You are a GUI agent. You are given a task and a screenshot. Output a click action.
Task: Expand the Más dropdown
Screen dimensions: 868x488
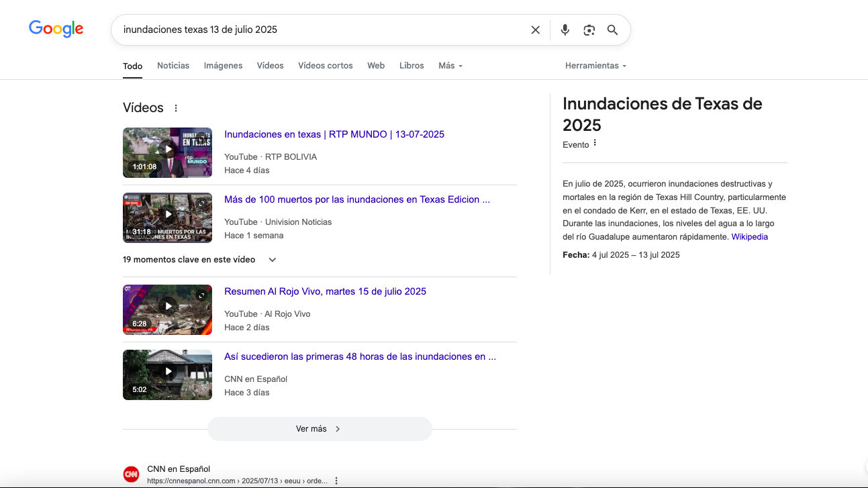pos(450,66)
